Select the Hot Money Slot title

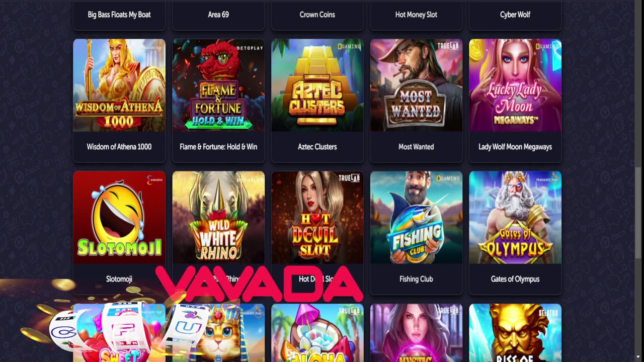click(x=416, y=15)
